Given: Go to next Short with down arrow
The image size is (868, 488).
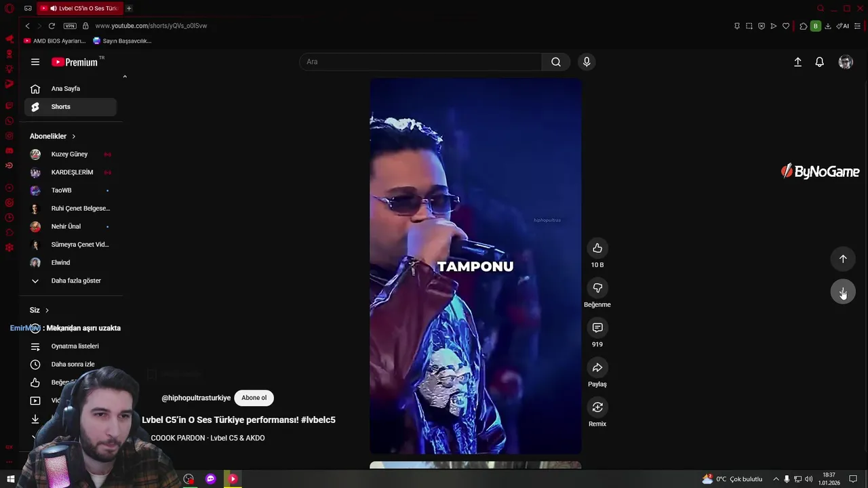Looking at the screenshot, I should [843, 292].
